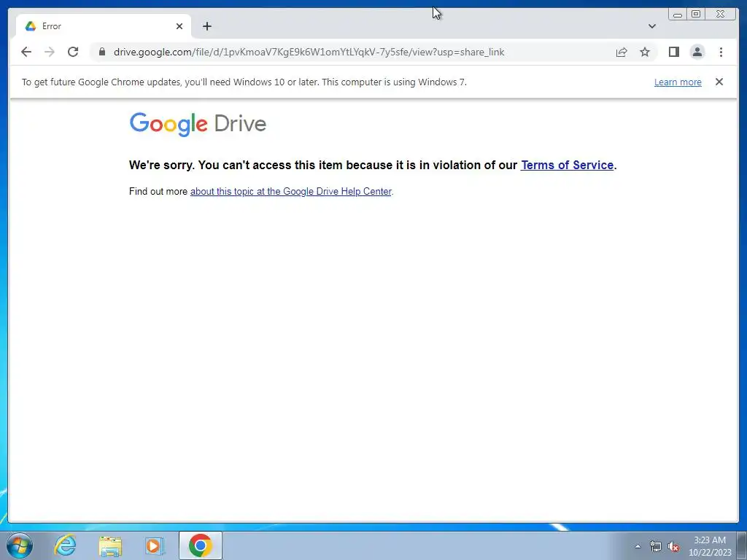The width and height of the screenshot is (747, 560).
Task: Click Show desktop button at taskbar end
Action: [x=741, y=545]
